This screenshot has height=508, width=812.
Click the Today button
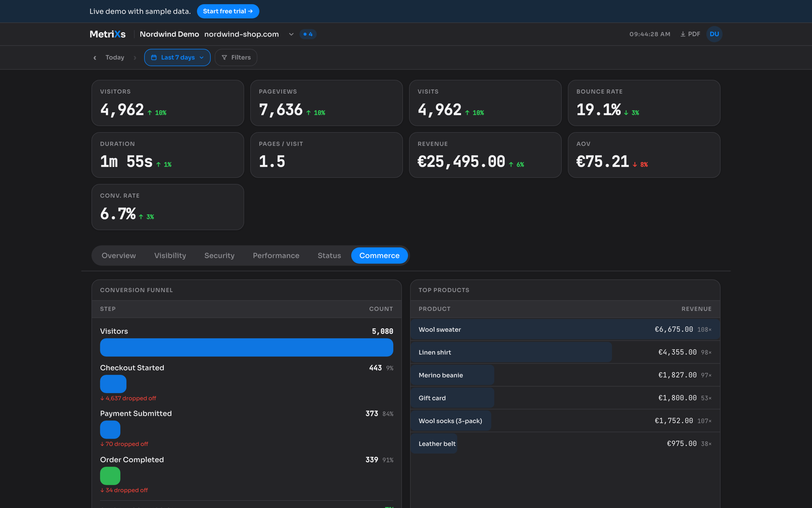(x=115, y=57)
